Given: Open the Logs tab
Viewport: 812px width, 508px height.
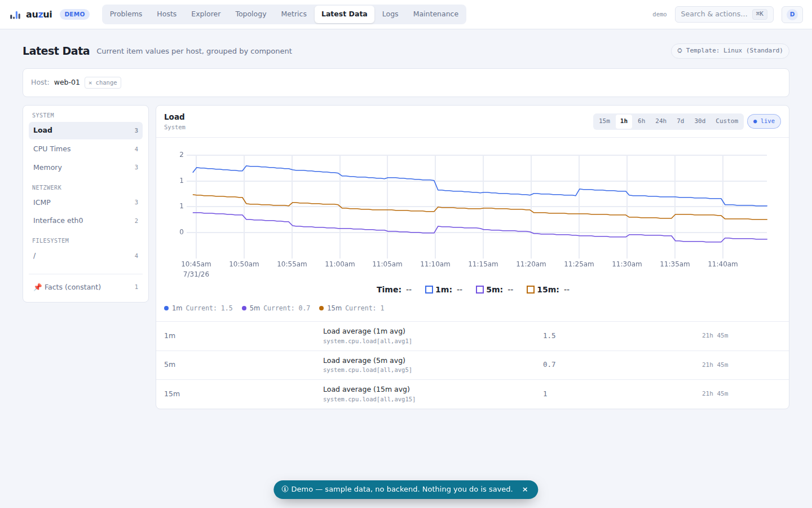Looking at the screenshot, I should (x=390, y=14).
